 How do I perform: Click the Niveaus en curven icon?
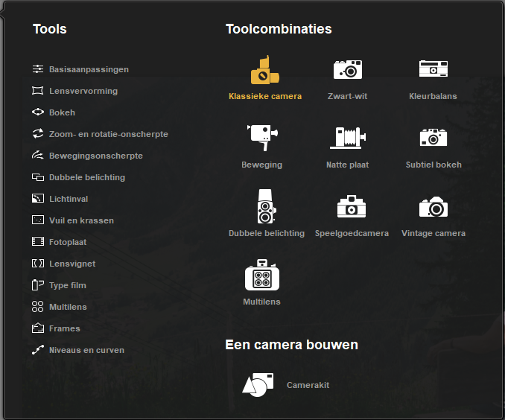pos(38,350)
